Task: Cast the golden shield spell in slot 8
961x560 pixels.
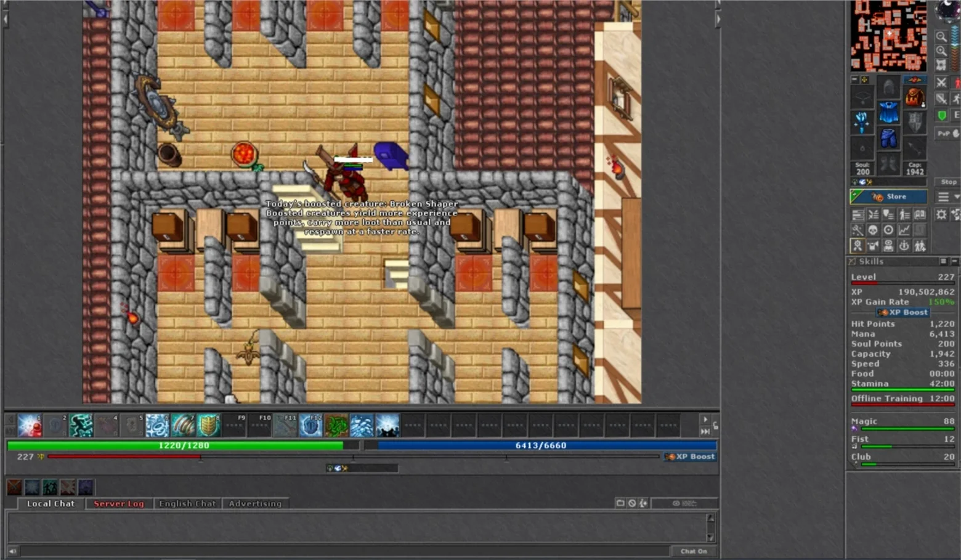Action: [x=209, y=426]
